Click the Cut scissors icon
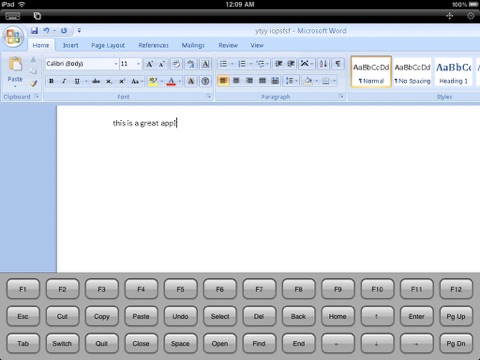Viewport: 480px width, 360px height. [x=33, y=60]
